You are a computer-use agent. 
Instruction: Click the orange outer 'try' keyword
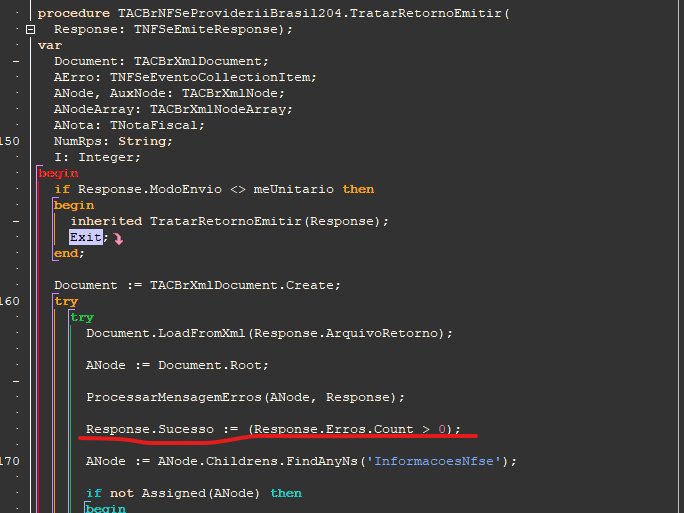tap(66, 301)
